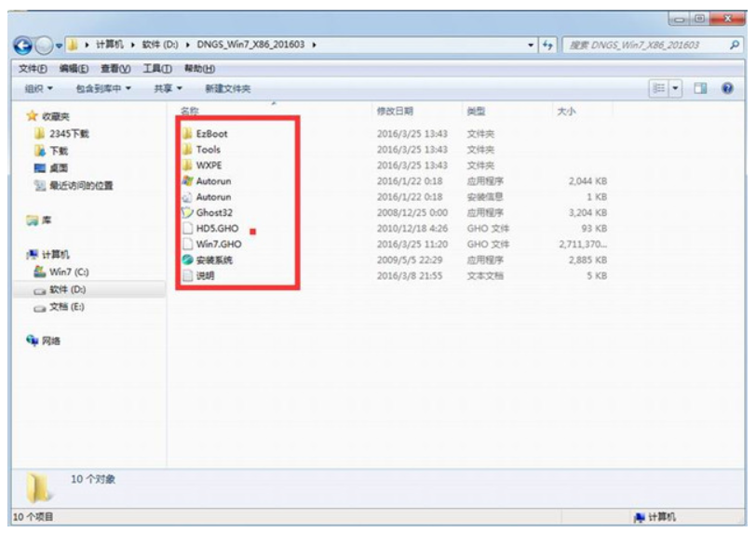Viewport: 756px width, 533px height.
Task: Open the 共享 dropdown
Action: 168,88
